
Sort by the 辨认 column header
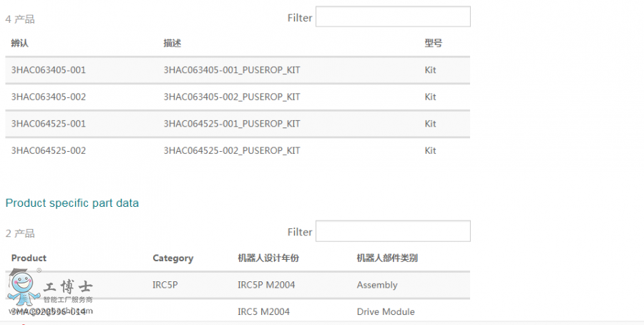[x=19, y=44]
